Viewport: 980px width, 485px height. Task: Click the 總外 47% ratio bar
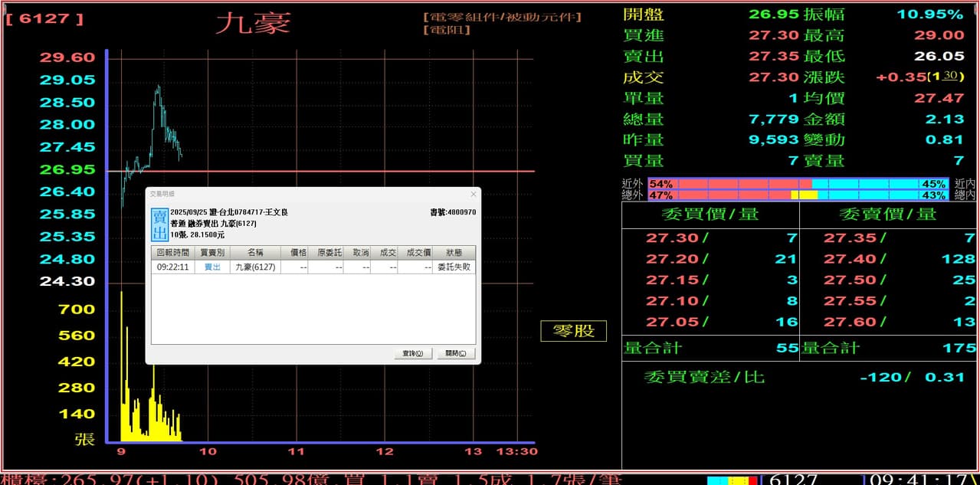(x=798, y=195)
